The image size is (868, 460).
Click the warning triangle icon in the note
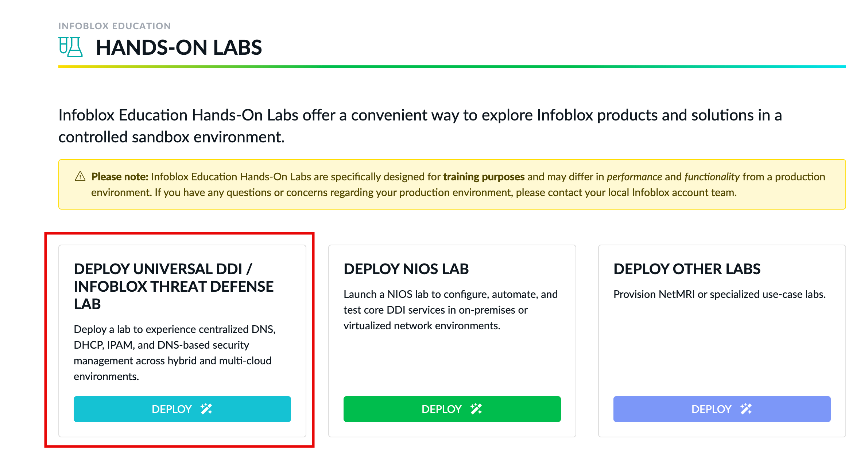point(80,177)
